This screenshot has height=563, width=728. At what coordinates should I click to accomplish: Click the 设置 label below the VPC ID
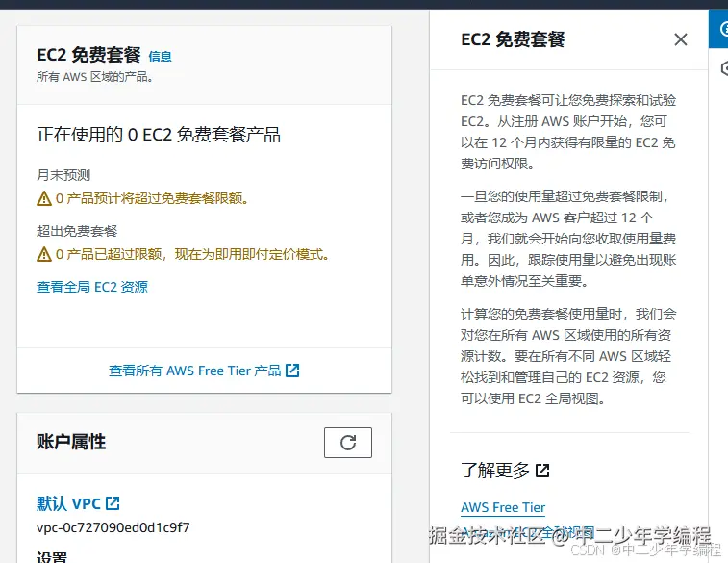(x=52, y=556)
